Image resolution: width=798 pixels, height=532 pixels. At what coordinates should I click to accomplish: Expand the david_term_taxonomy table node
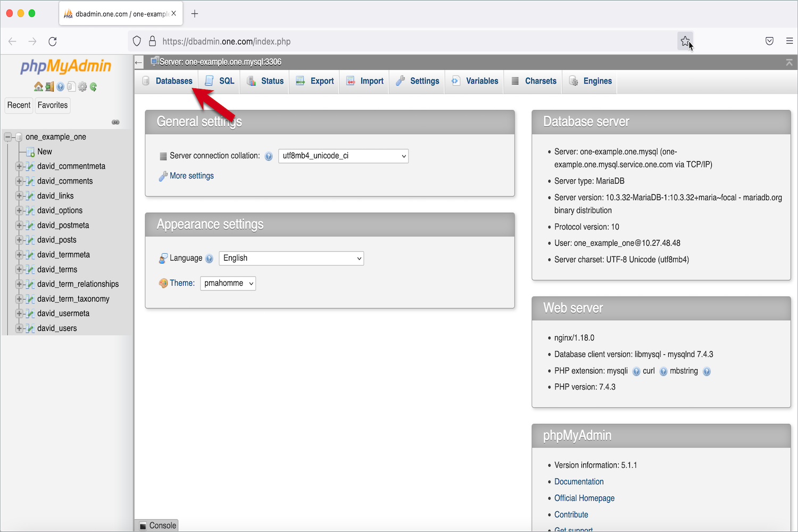tap(19, 299)
